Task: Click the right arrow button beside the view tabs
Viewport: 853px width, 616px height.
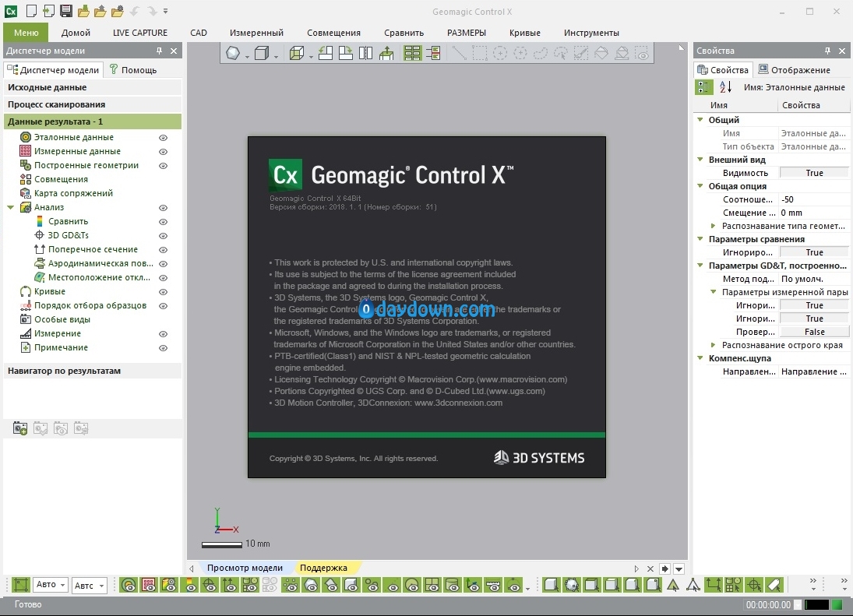Action: coord(664,568)
